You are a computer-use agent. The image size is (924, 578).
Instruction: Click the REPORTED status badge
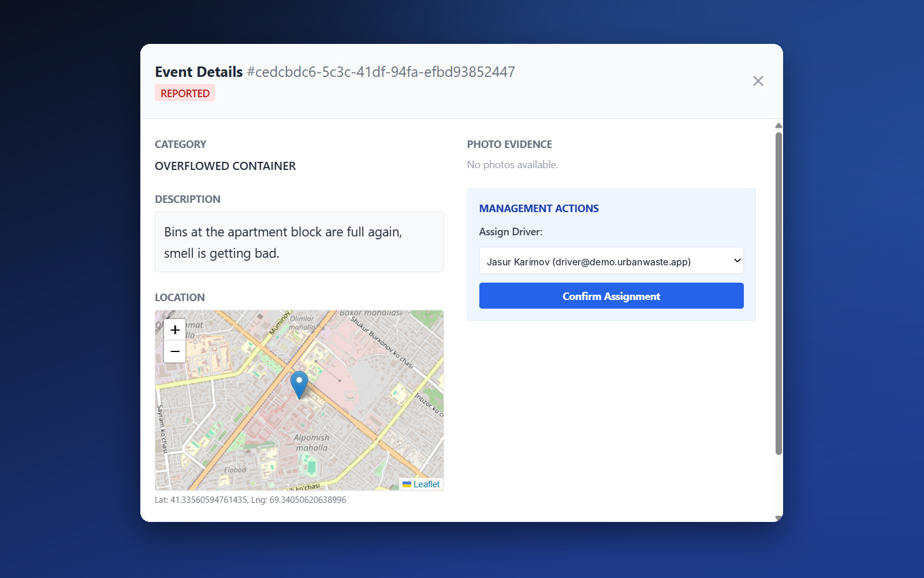coord(185,93)
